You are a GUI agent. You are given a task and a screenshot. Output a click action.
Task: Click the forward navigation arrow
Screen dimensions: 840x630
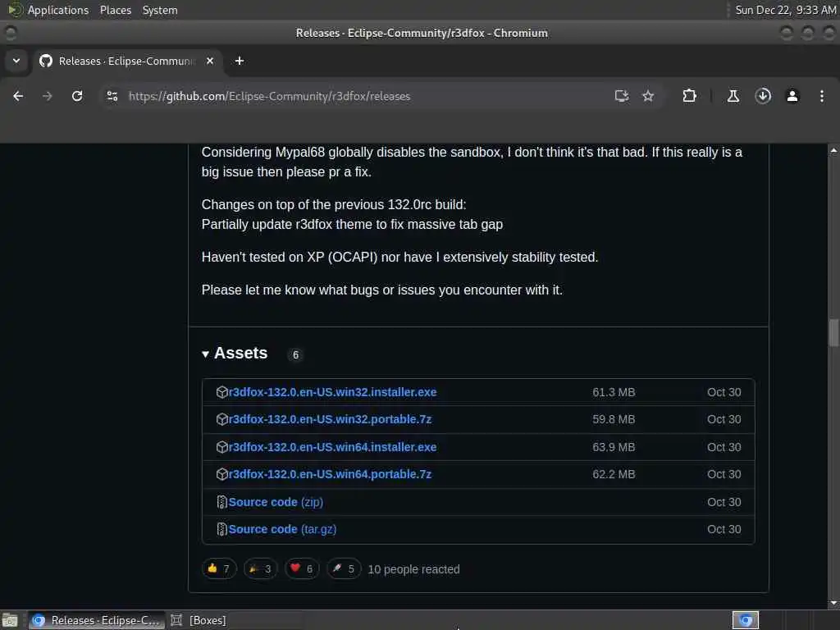click(x=47, y=96)
